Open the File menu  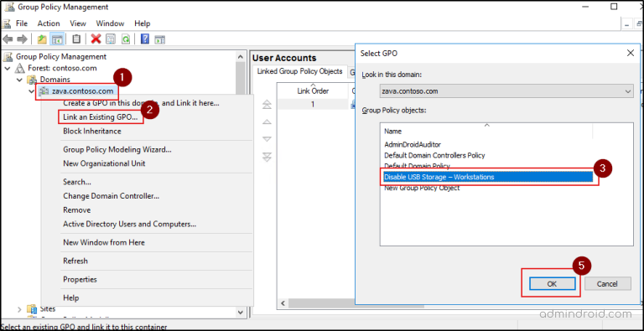(x=22, y=23)
